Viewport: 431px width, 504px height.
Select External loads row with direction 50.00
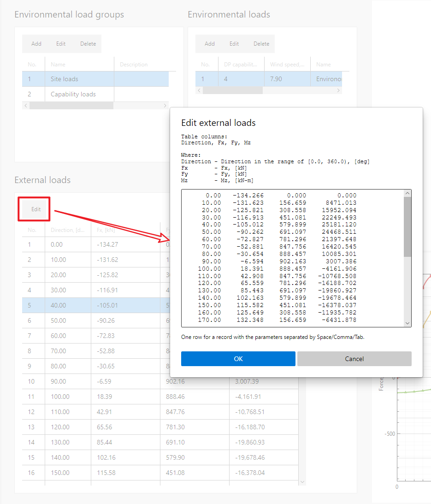click(96, 320)
